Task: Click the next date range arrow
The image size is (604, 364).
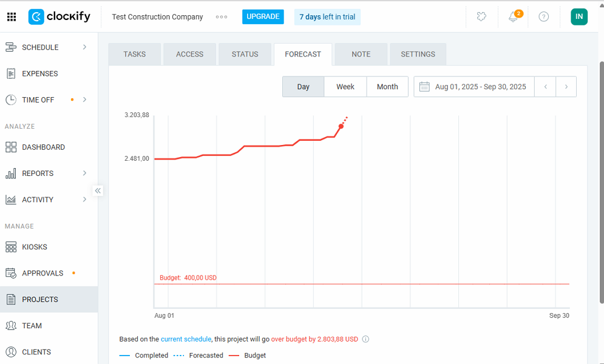Action: [565, 86]
